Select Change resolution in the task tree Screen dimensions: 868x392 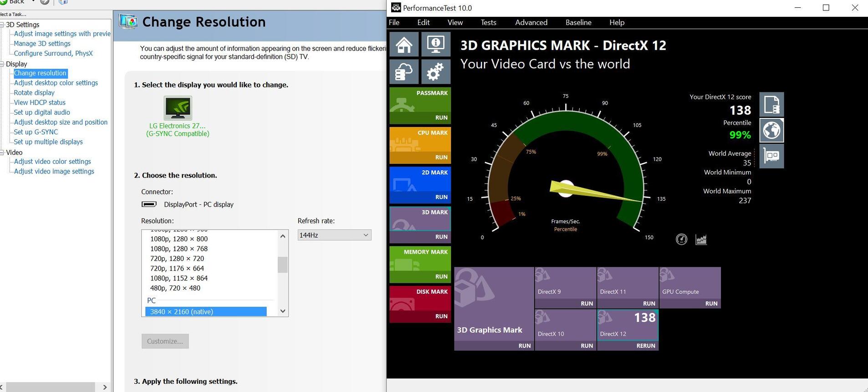pos(40,73)
